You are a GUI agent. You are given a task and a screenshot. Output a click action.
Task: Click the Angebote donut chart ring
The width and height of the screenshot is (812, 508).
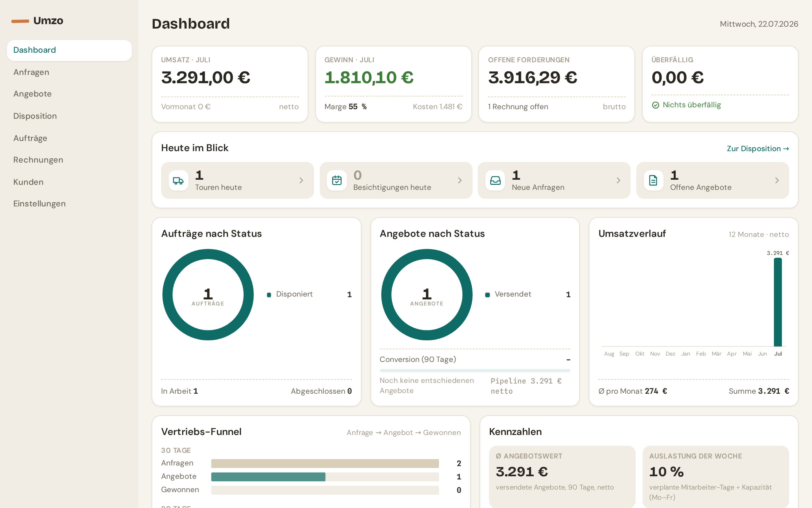pos(427,254)
